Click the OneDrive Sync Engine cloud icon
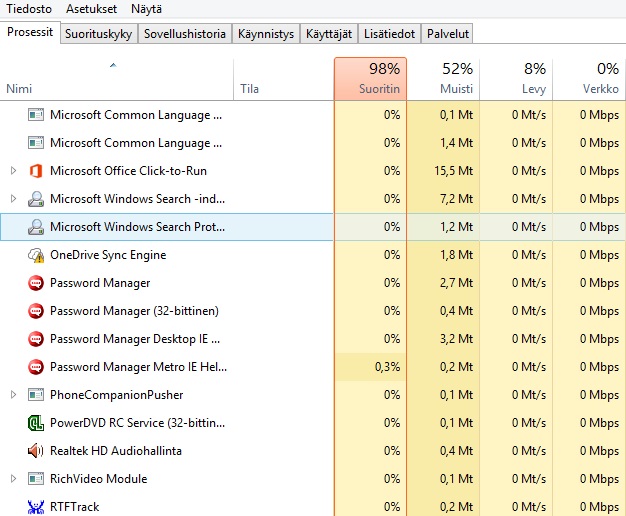The height and width of the screenshot is (516, 626). point(36,255)
